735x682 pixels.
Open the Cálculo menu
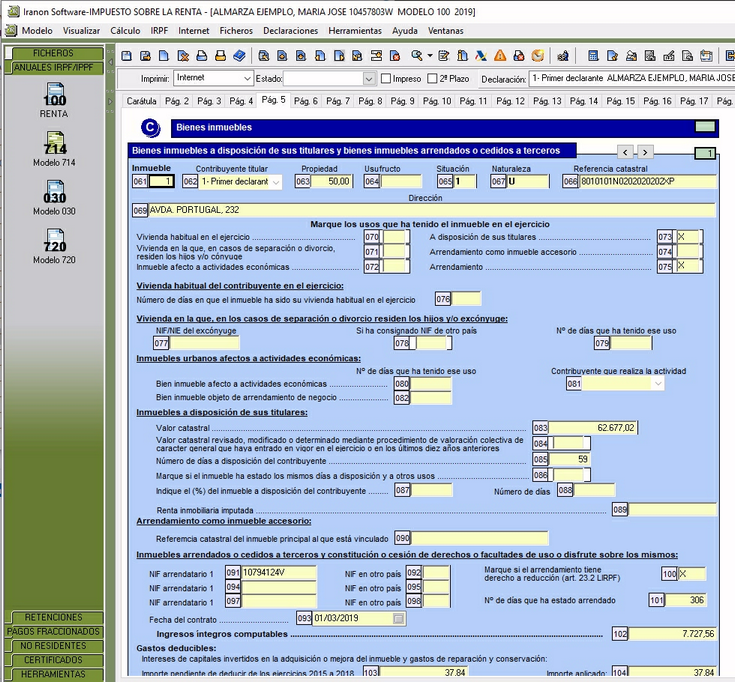click(125, 30)
